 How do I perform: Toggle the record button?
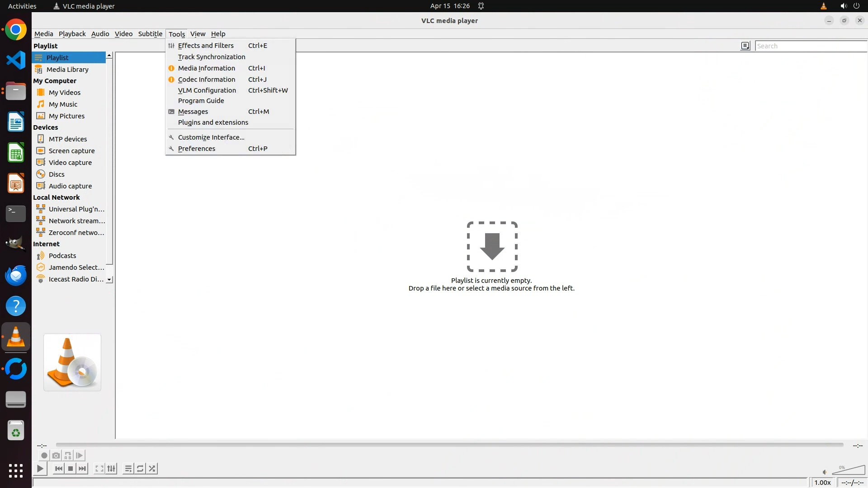point(44,455)
